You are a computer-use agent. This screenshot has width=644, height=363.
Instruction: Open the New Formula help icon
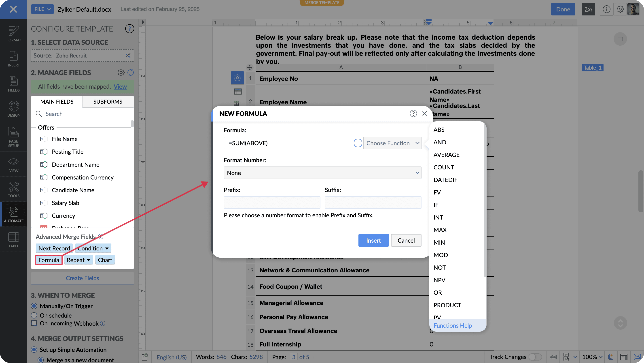coord(413,114)
